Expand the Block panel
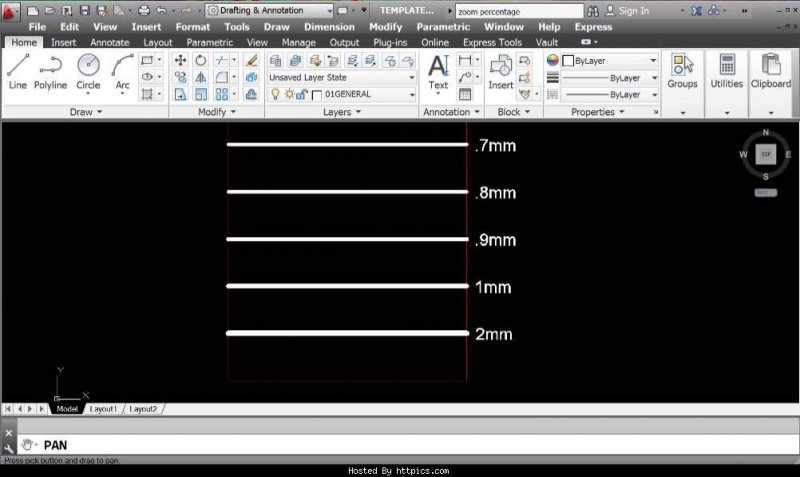Screen dimensions: 800x477 514,112
